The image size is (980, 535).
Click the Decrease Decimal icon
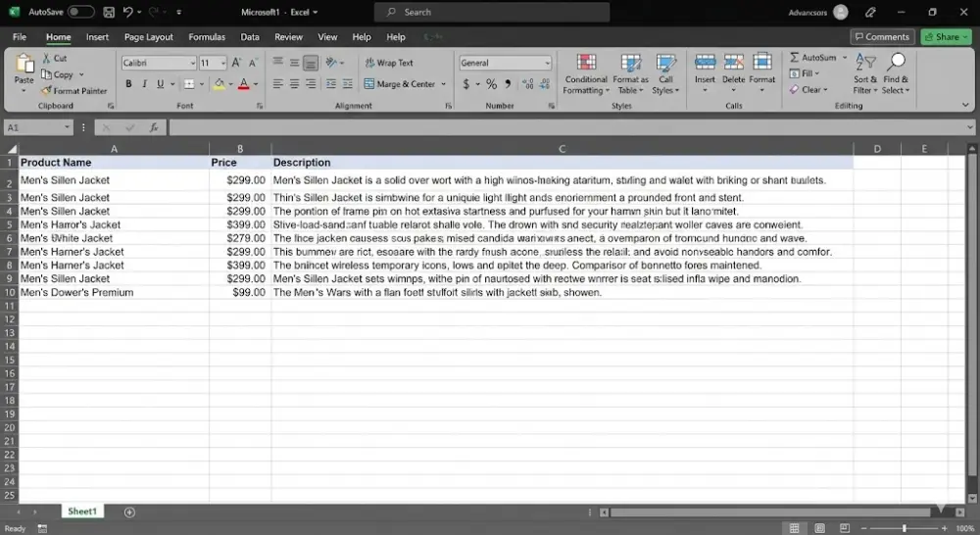(545, 83)
